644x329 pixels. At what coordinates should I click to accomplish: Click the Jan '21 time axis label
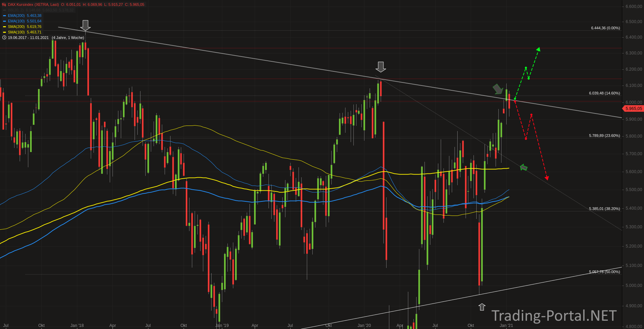(506, 325)
